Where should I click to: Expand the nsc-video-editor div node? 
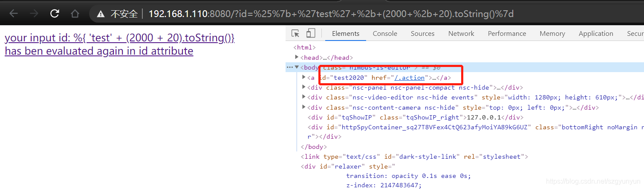click(x=304, y=97)
